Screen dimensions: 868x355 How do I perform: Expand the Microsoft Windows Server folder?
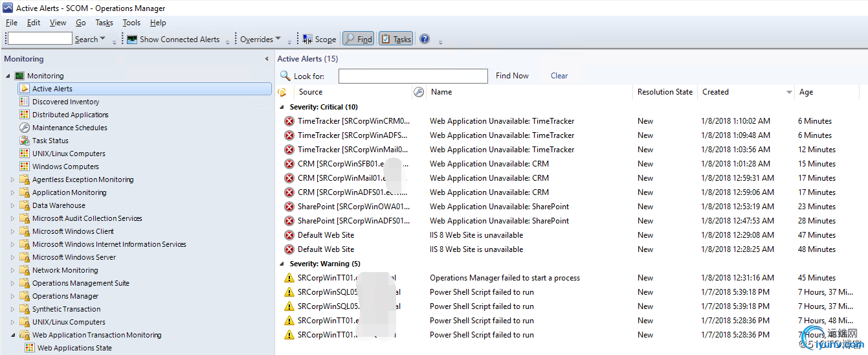12,257
